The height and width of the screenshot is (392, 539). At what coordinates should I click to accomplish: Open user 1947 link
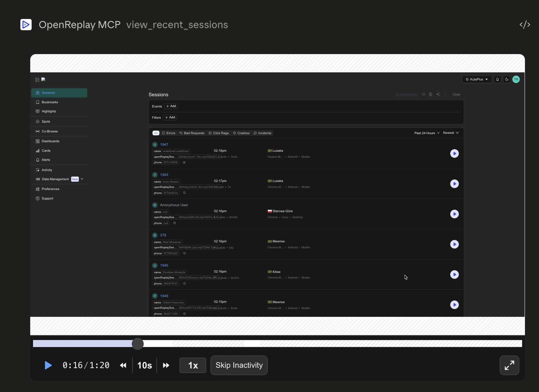[x=164, y=144]
